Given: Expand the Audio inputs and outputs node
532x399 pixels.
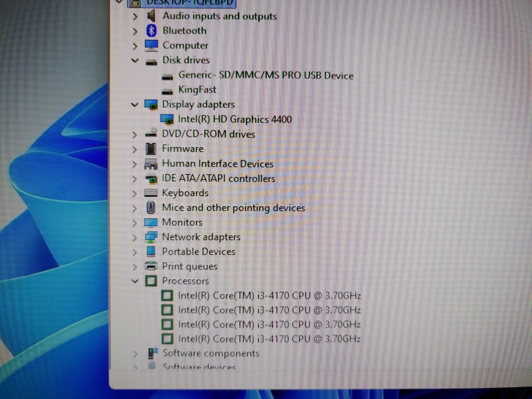Looking at the screenshot, I should tap(135, 17).
